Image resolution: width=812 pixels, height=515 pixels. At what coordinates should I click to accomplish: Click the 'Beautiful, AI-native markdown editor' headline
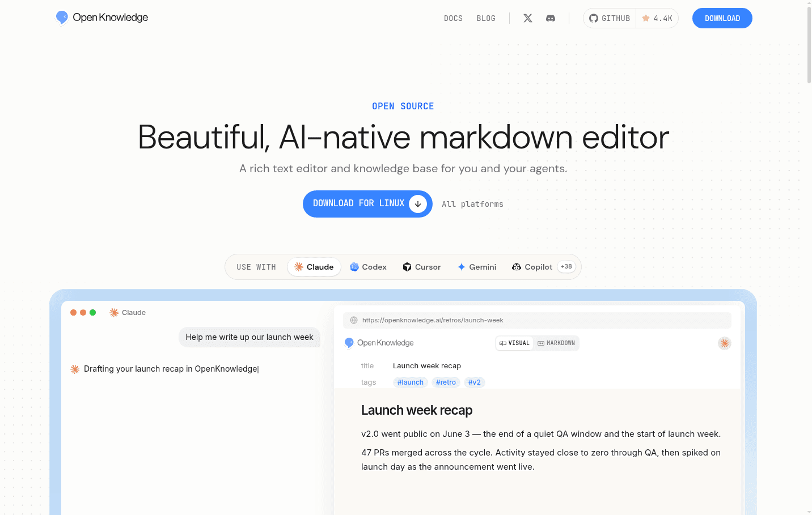(404, 137)
